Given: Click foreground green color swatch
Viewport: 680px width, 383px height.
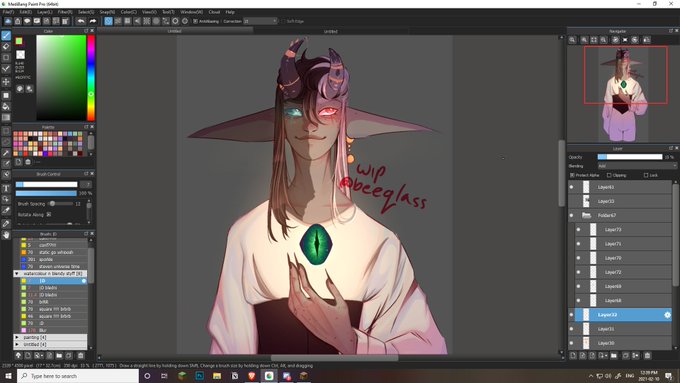Looking at the screenshot, I should tap(19, 41).
